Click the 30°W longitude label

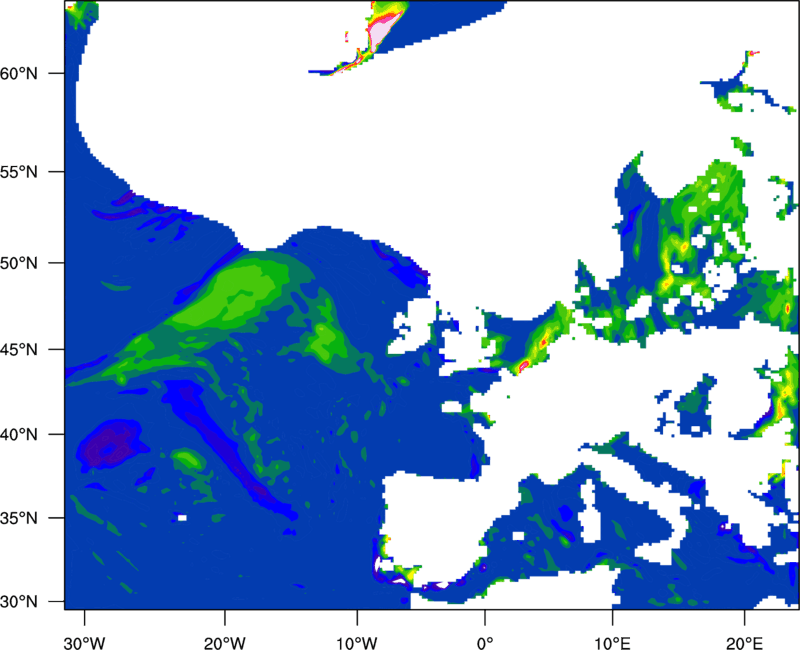click(84, 643)
